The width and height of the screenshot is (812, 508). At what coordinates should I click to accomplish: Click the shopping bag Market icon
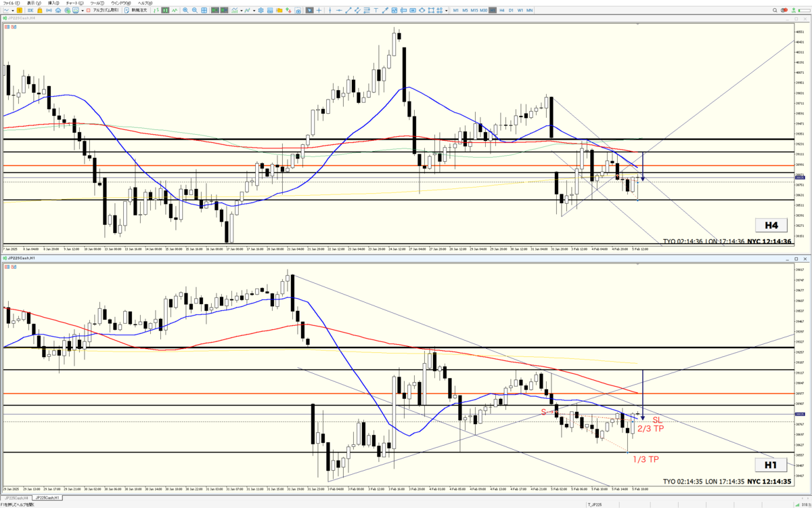[40, 10]
